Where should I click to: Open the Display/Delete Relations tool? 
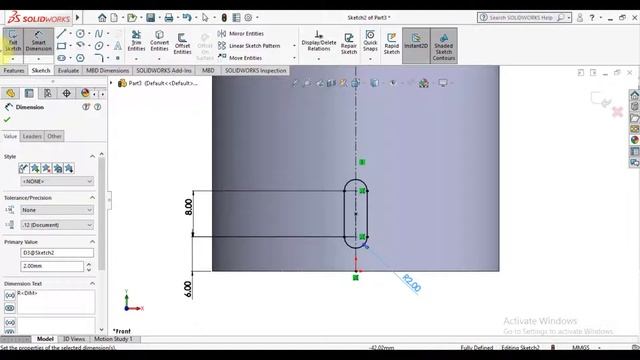pyautogui.click(x=319, y=41)
